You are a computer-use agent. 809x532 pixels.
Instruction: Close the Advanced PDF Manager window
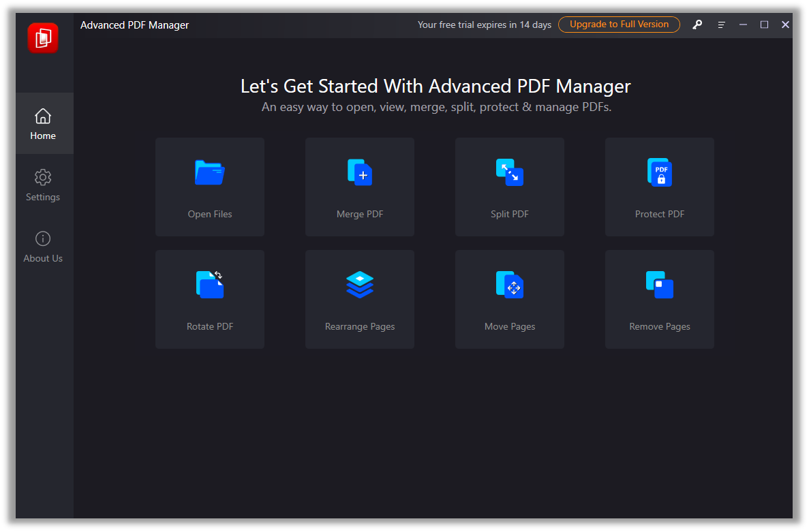point(785,25)
